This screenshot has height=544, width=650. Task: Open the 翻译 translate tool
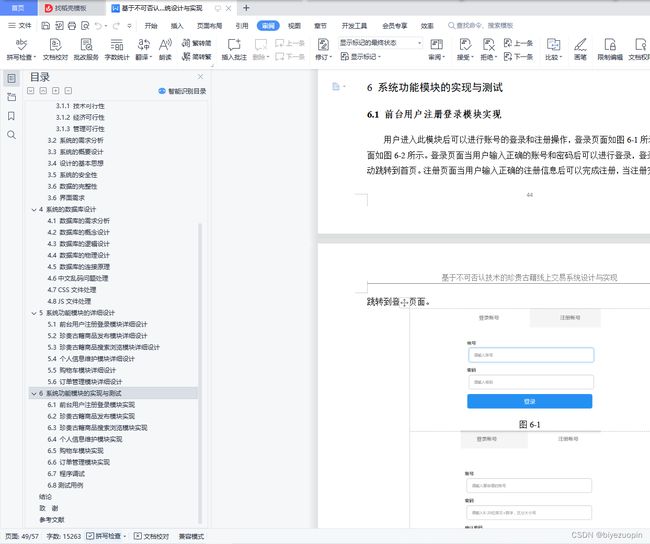coord(144,49)
